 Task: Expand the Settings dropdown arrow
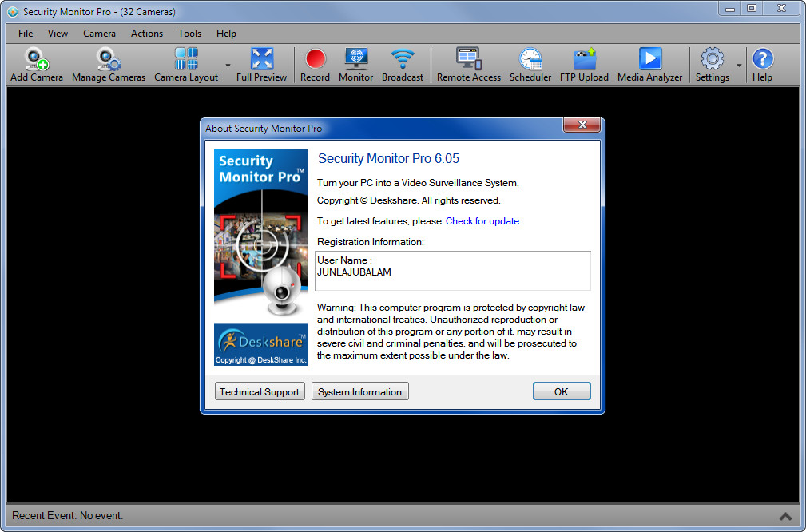739,66
